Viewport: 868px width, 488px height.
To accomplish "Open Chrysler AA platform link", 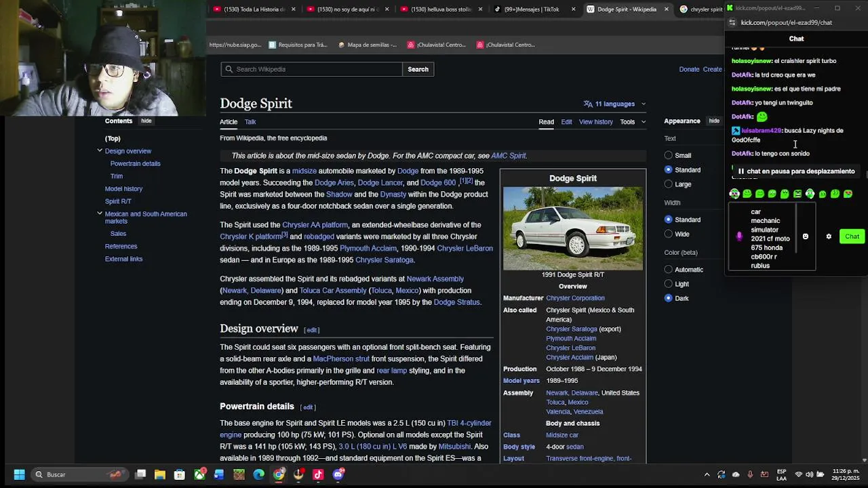I will [x=315, y=225].
